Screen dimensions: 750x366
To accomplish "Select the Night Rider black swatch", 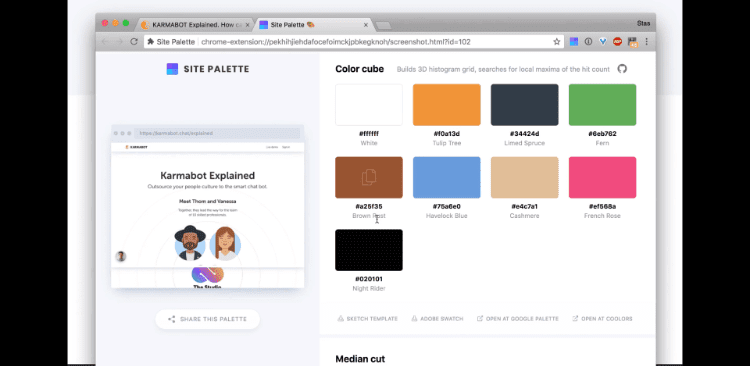I will coord(369,250).
